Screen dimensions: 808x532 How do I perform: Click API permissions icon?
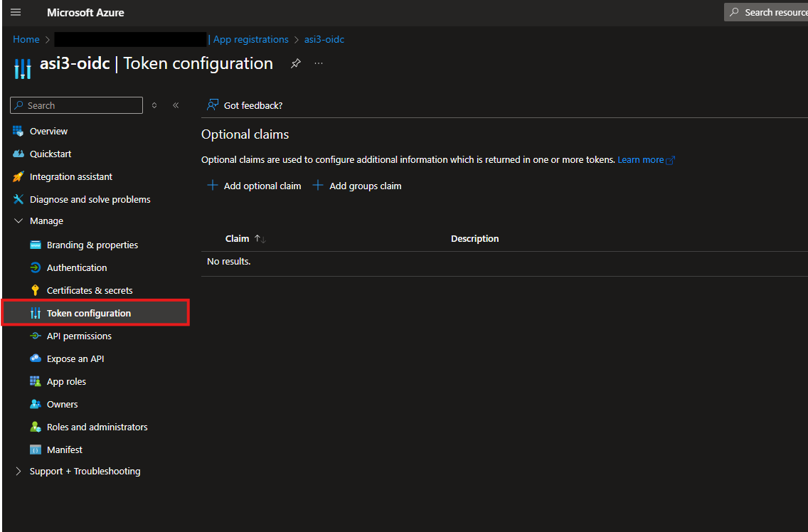click(35, 336)
